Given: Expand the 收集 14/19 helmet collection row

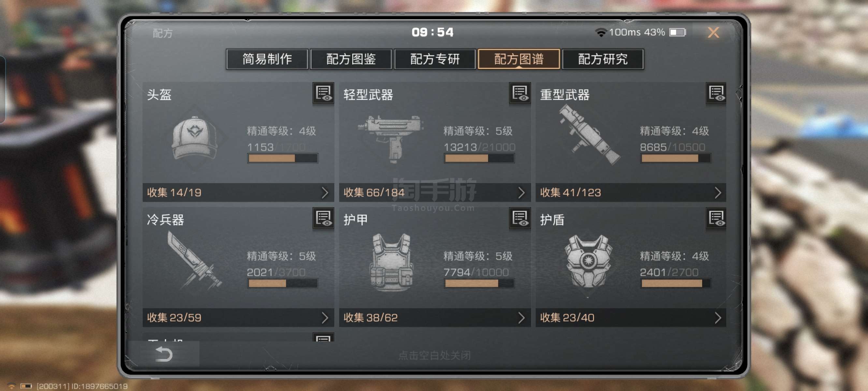Looking at the screenshot, I should pos(238,193).
